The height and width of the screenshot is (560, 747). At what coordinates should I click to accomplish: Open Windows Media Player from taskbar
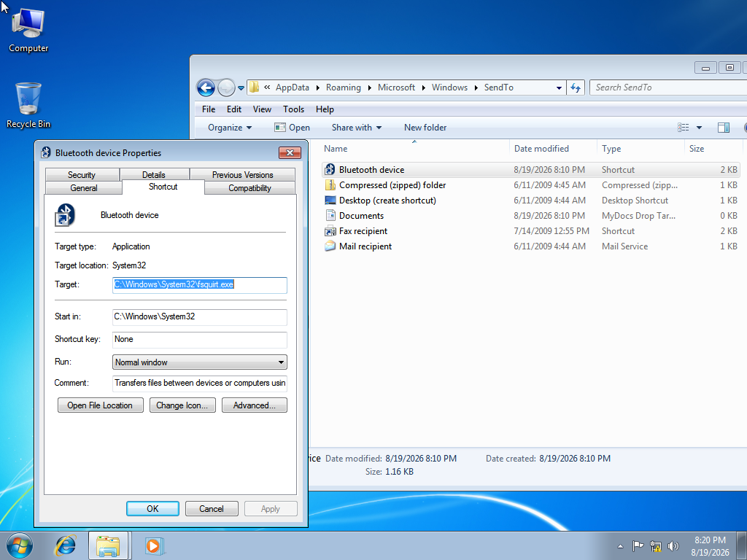tap(153, 545)
